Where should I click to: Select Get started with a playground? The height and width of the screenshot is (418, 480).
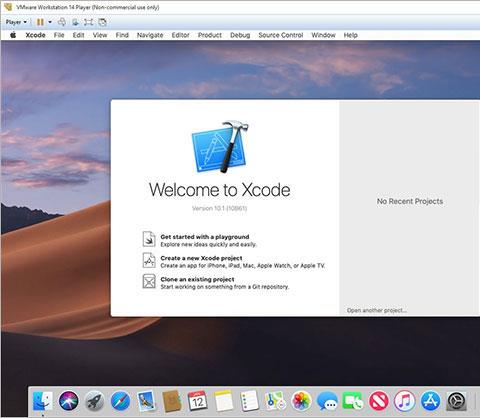coord(205,237)
